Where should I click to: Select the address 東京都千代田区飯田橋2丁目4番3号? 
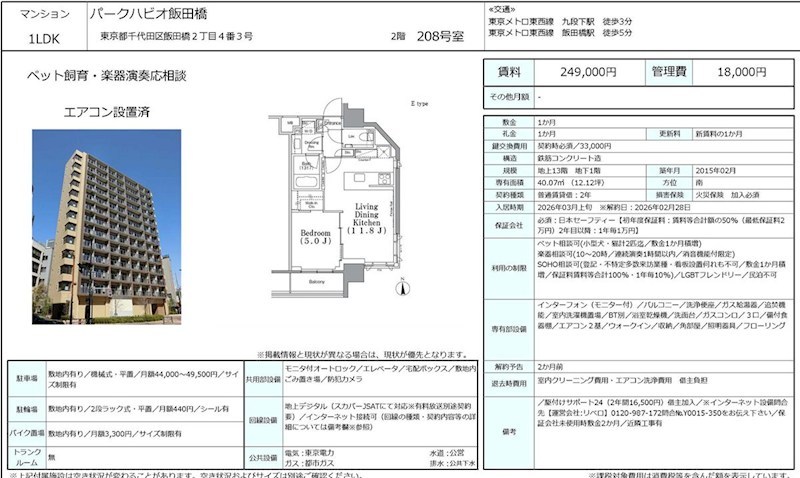coord(177,36)
